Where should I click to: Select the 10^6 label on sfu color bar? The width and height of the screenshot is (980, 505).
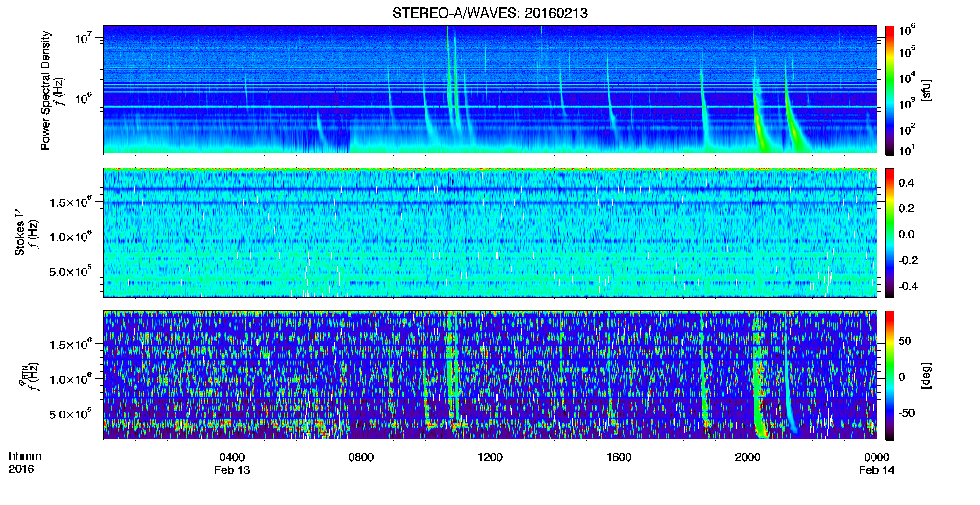[x=907, y=30]
